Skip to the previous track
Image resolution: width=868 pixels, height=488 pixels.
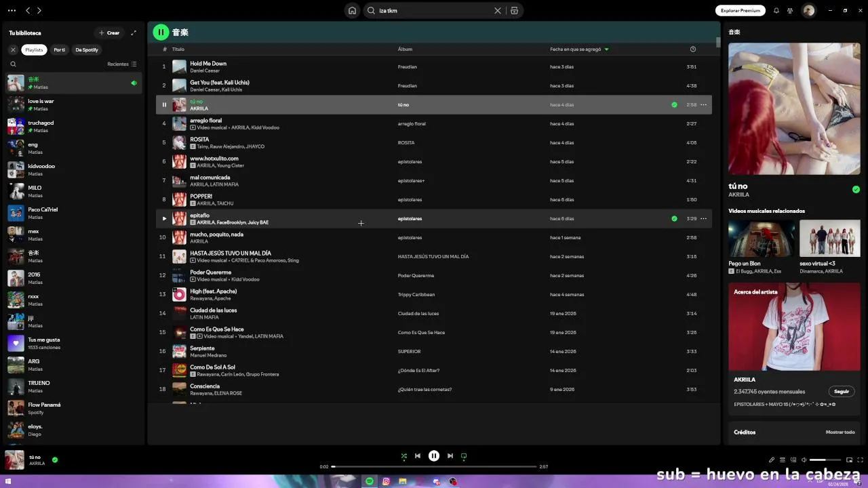click(418, 456)
